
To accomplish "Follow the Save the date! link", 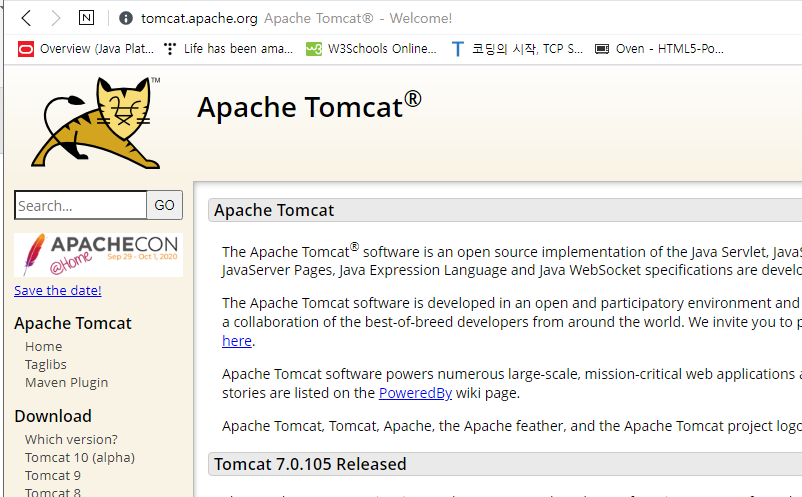I will pyautogui.click(x=58, y=290).
